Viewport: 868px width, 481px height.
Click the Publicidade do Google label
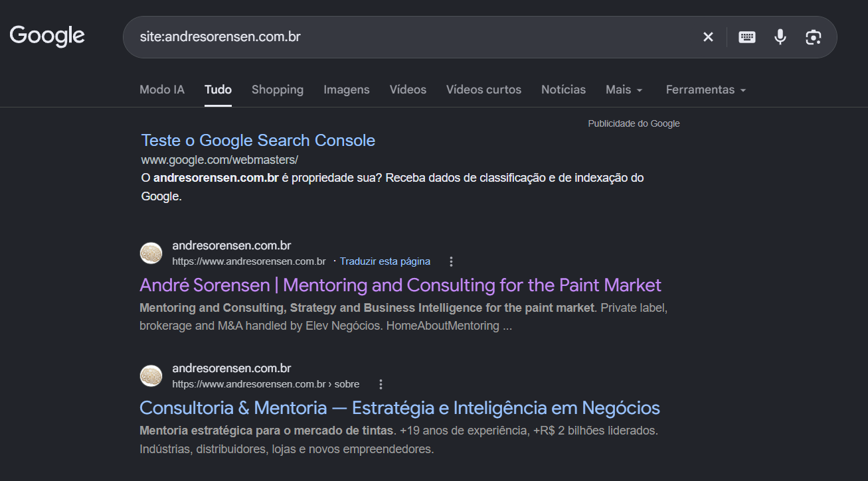tap(634, 123)
